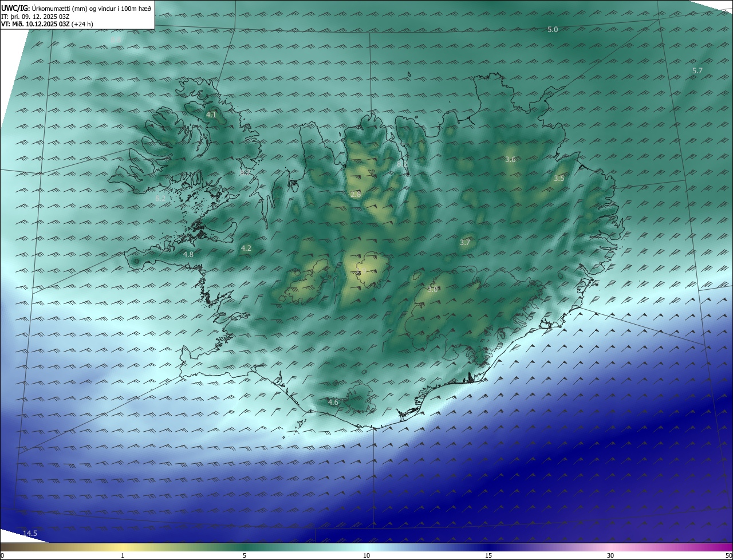Click the legend tick labelled 0

2,555
